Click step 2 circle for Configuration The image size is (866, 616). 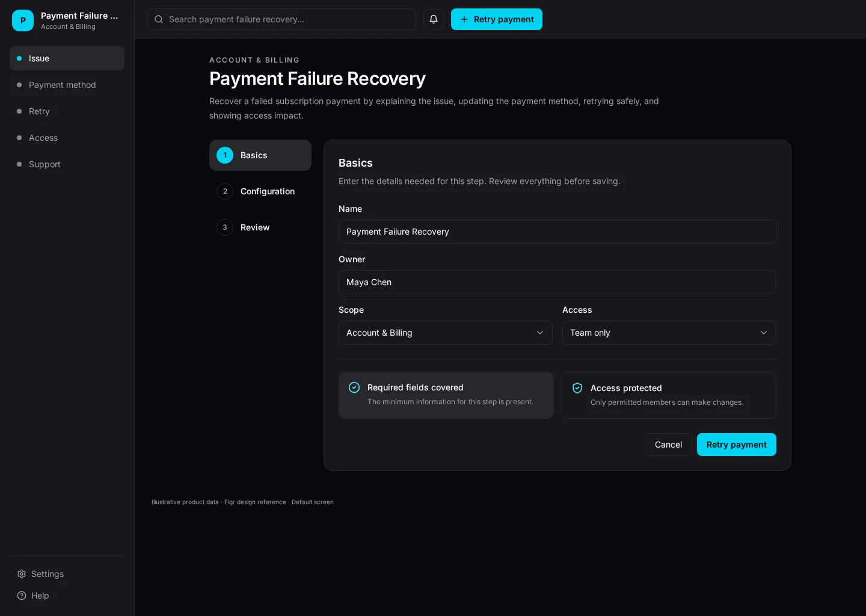pos(225,191)
